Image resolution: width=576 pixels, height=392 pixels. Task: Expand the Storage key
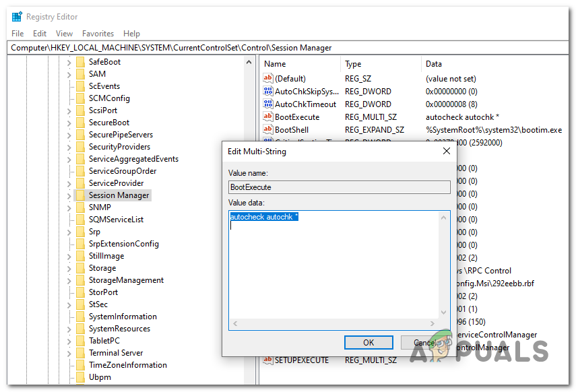(69, 267)
